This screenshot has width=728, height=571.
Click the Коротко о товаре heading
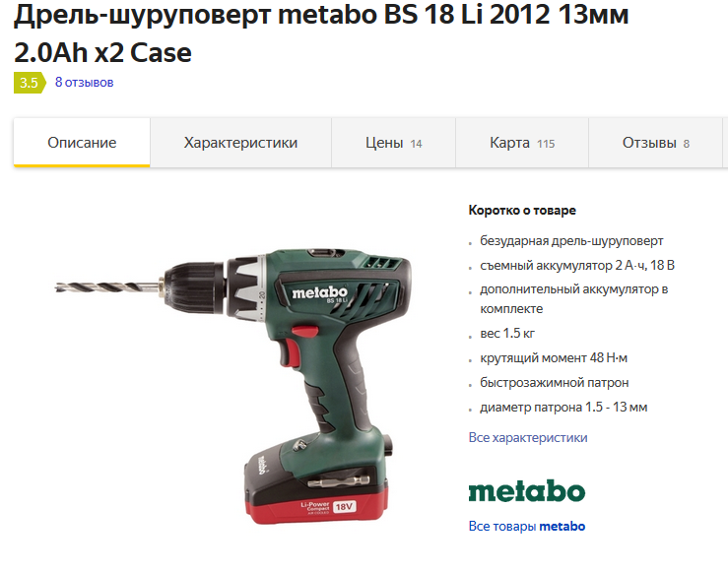(x=522, y=210)
